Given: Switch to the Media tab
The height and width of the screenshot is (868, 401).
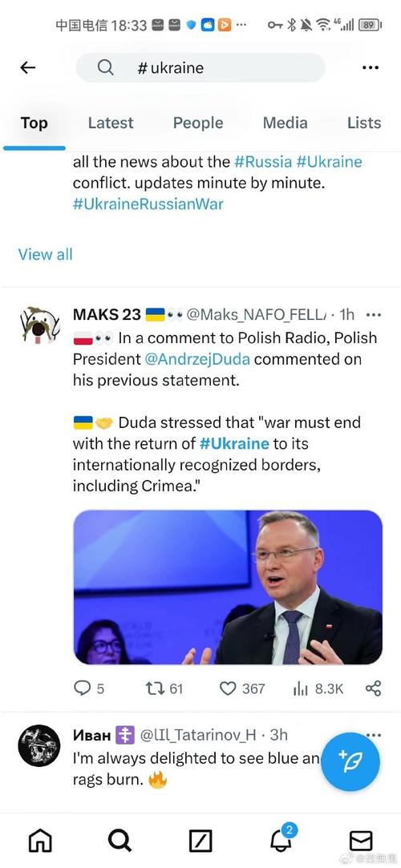Looking at the screenshot, I should tap(286, 123).
